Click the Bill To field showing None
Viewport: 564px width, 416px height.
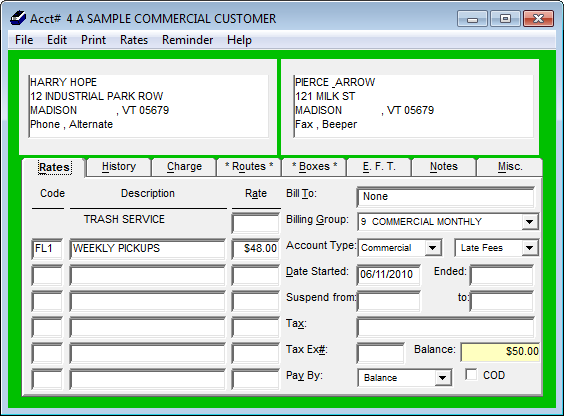(445, 197)
